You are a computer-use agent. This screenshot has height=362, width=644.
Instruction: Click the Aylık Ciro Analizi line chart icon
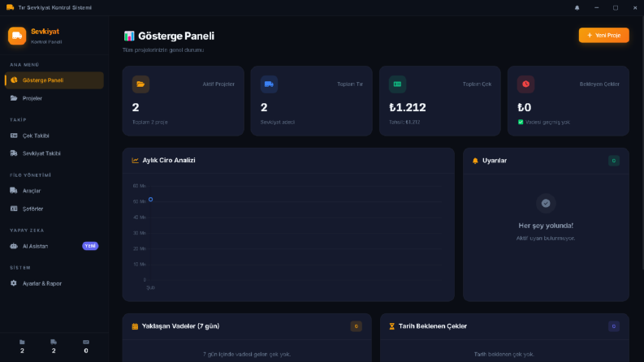click(135, 161)
